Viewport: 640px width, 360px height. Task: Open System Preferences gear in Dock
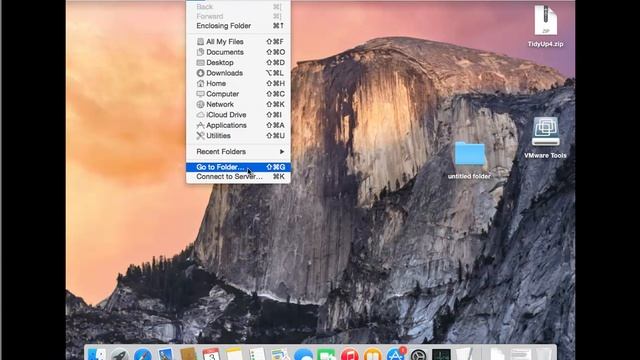click(418, 355)
